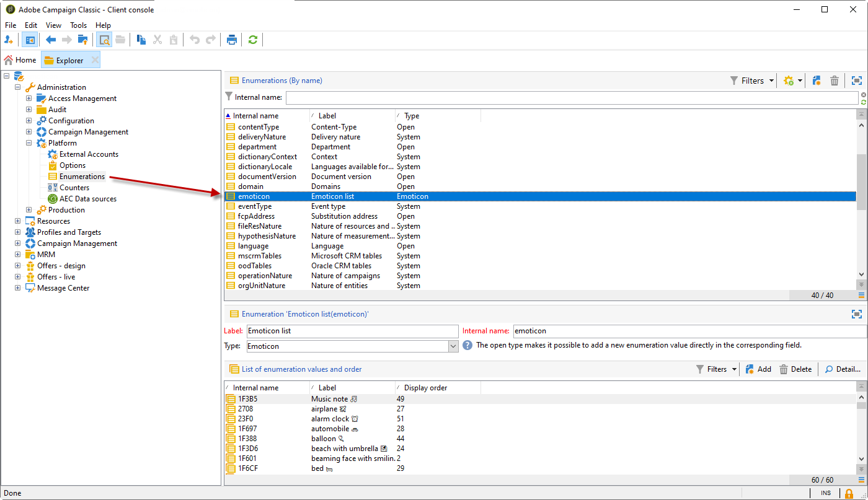Toggle the navigation tree panel icon
The image size is (868, 500).
pyautogui.click(x=29, y=40)
